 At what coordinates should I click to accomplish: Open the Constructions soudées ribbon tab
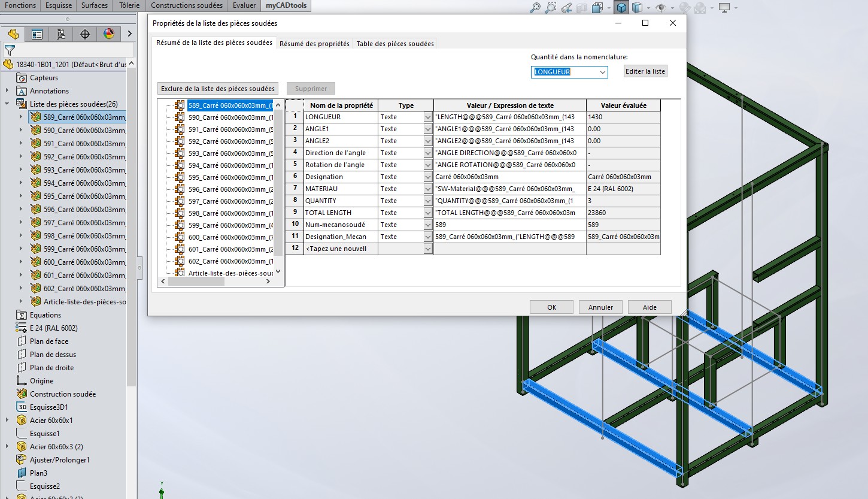pyautogui.click(x=187, y=5)
